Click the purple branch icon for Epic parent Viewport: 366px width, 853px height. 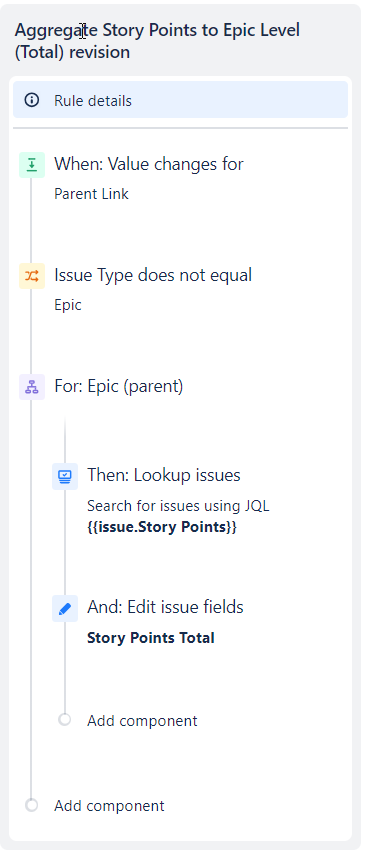click(32, 387)
